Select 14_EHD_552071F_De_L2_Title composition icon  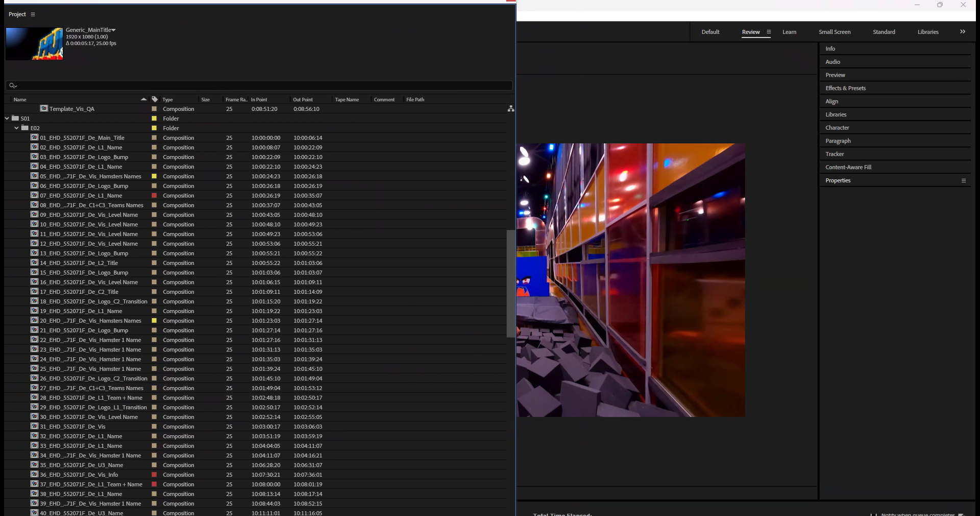(34, 263)
